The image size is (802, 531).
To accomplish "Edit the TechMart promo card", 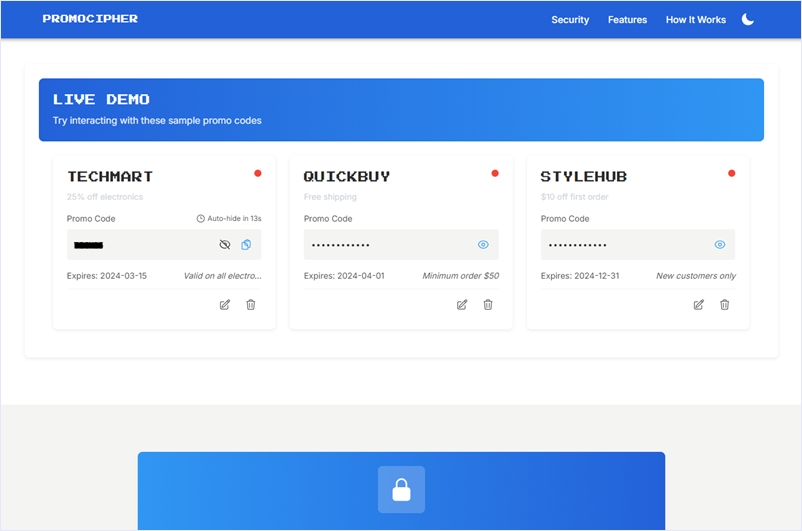I will [x=225, y=305].
